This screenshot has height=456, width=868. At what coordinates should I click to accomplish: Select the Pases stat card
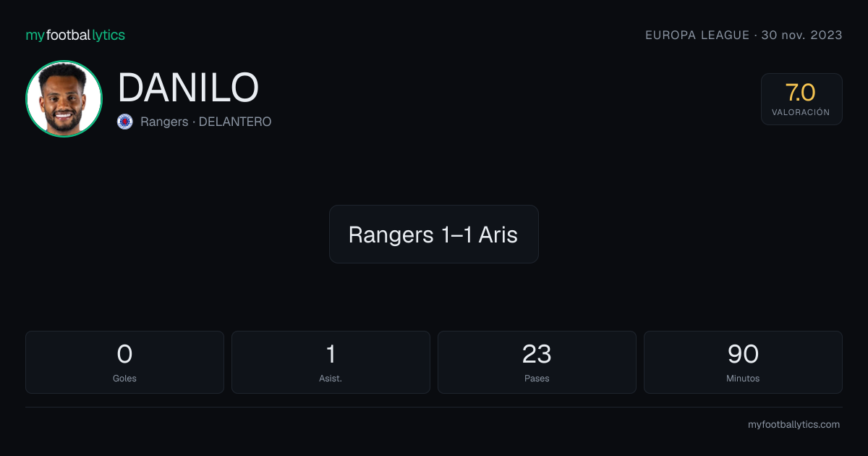click(537, 362)
